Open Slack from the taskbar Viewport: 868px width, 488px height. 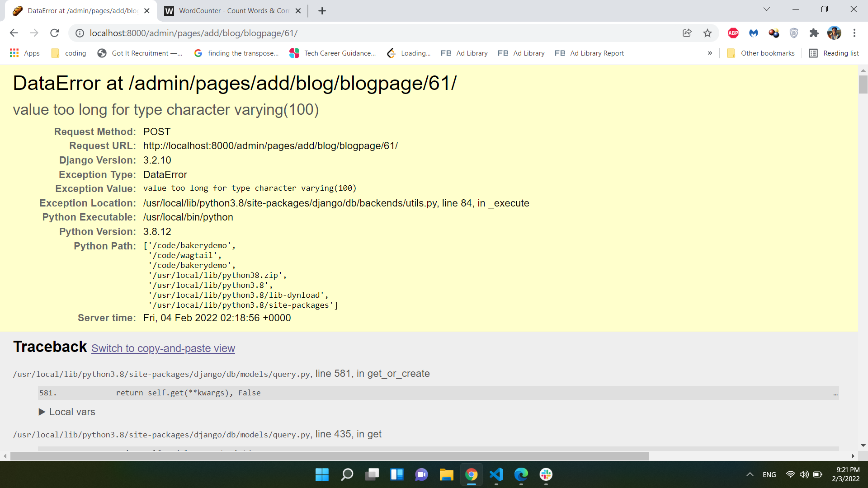[x=546, y=474]
